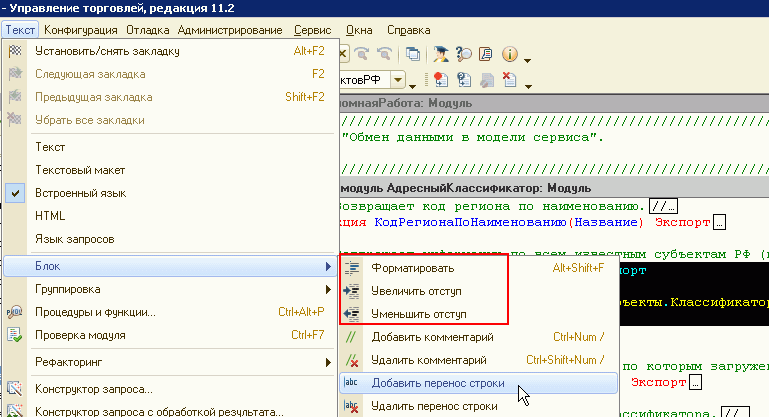
Task: Choose Добавить перенос строки entry
Action: (479, 383)
